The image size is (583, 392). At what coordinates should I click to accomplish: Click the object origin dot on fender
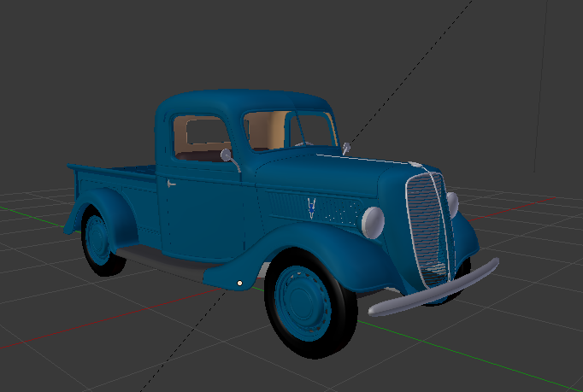(240, 284)
